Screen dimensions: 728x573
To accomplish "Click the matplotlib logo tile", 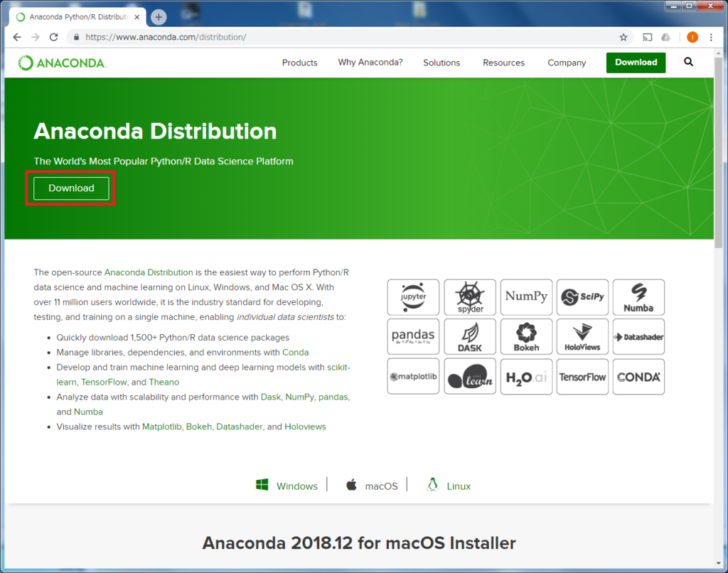I will tap(413, 377).
